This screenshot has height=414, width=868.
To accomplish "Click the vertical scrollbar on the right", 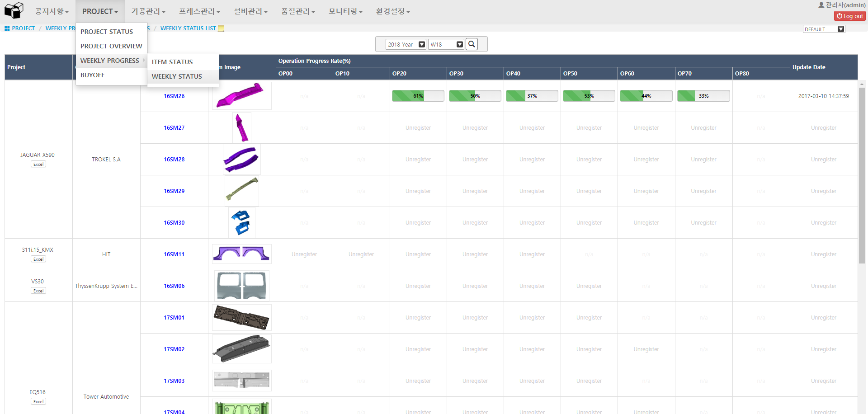I will pyautogui.click(x=862, y=175).
